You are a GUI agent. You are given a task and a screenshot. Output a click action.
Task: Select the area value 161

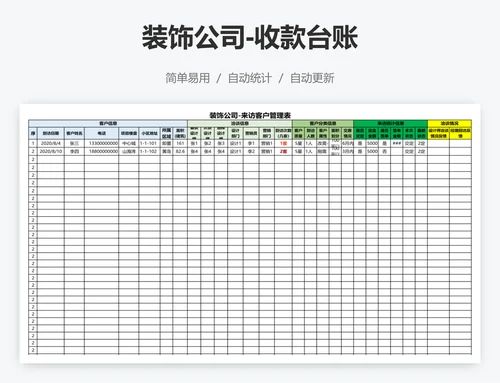tap(180, 143)
